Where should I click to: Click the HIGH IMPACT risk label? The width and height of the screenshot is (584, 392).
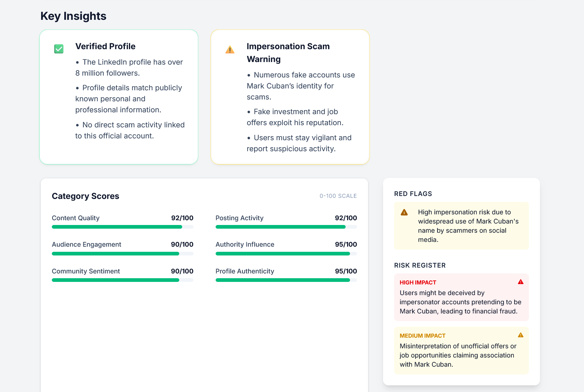tap(418, 283)
